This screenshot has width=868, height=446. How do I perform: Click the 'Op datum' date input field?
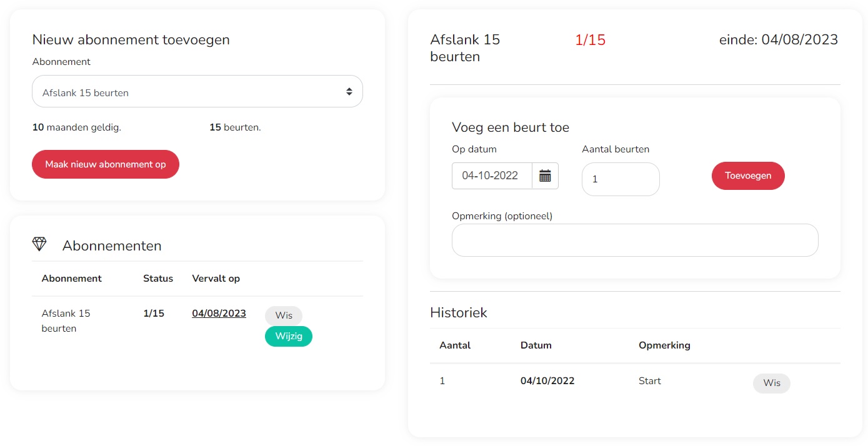(x=491, y=176)
